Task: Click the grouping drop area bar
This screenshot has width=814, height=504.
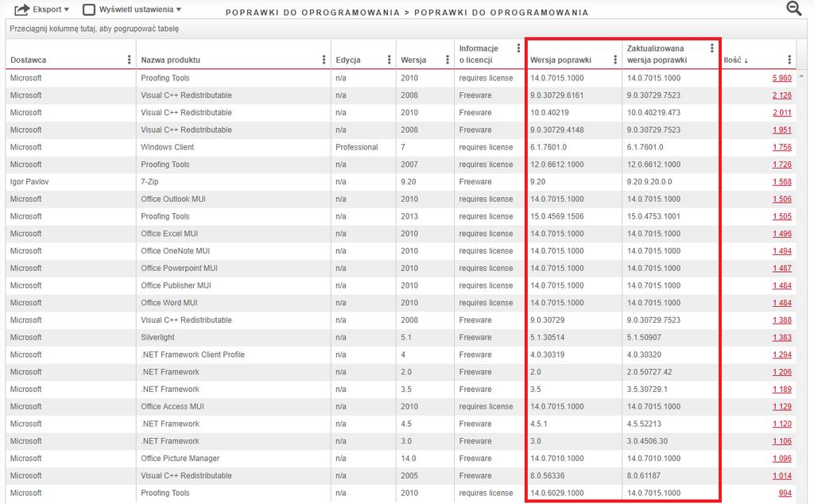Action: [x=406, y=29]
